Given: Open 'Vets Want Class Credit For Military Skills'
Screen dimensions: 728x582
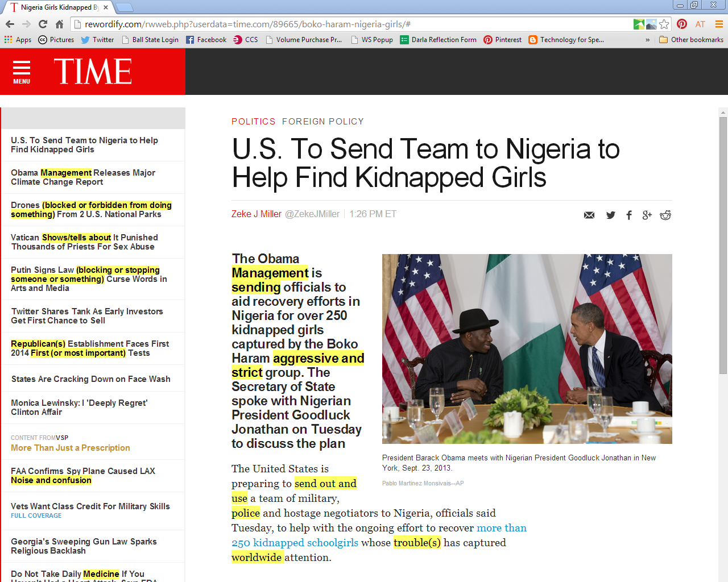Looking at the screenshot, I should [x=90, y=506].
